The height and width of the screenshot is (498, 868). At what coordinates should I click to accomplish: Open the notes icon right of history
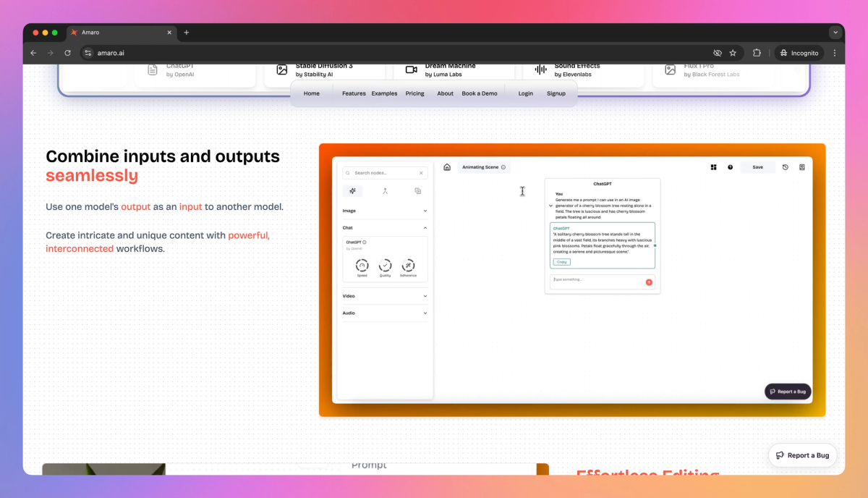802,167
